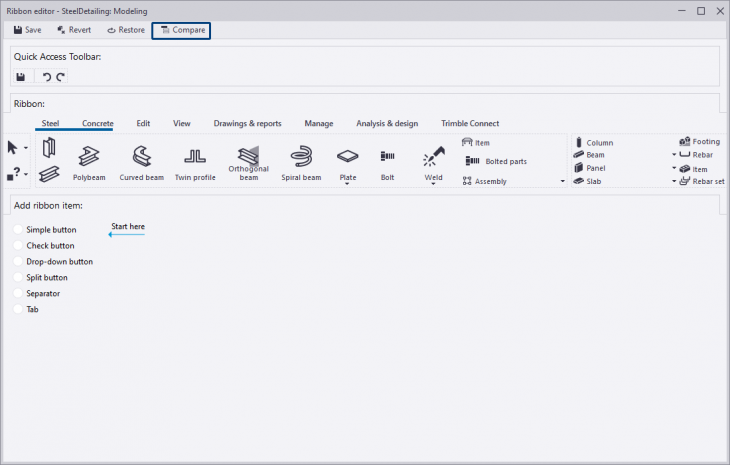Open the Drawings & reports tab
730x465 pixels.
247,123
